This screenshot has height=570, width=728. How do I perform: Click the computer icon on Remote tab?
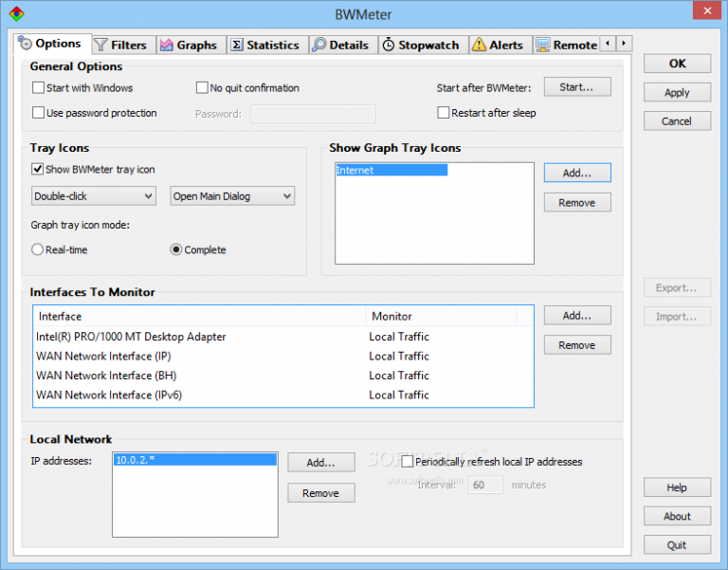(543, 46)
